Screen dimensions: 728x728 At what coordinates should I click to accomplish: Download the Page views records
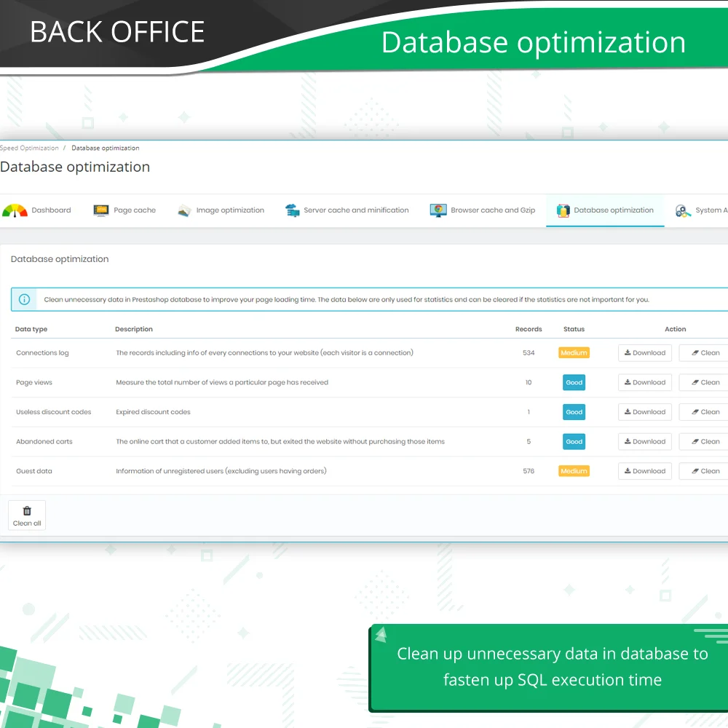click(644, 382)
